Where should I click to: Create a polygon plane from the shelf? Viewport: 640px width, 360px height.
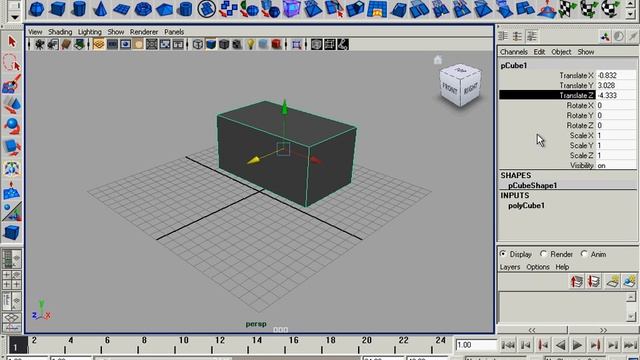click(x=121, y=9)
